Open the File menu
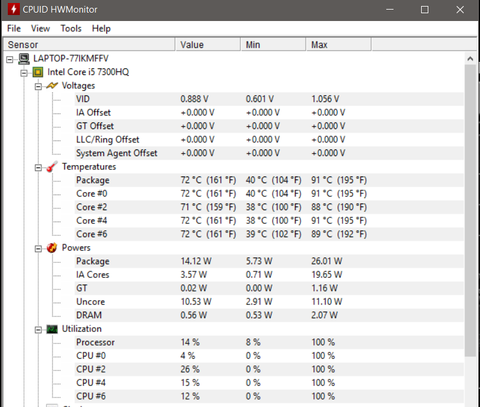Screen dimensions: 480x407 click(14, 29)
